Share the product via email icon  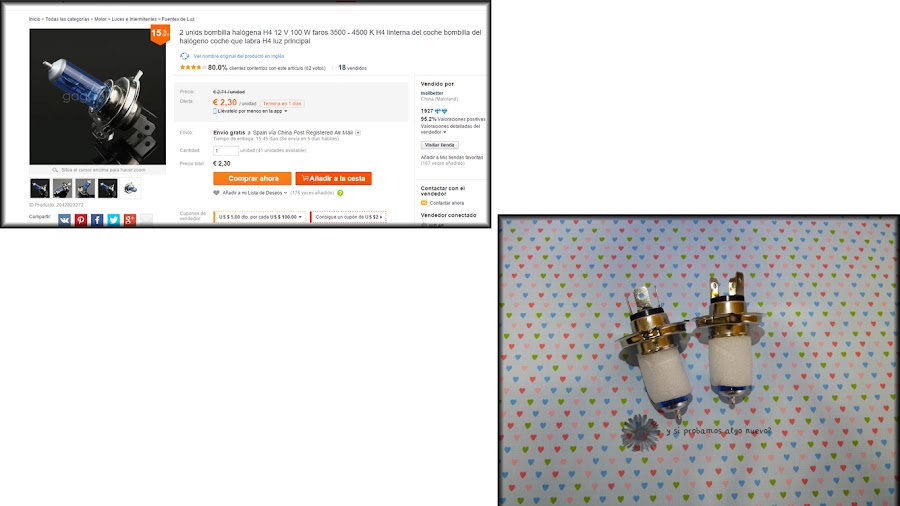click(x=146, y=220)
